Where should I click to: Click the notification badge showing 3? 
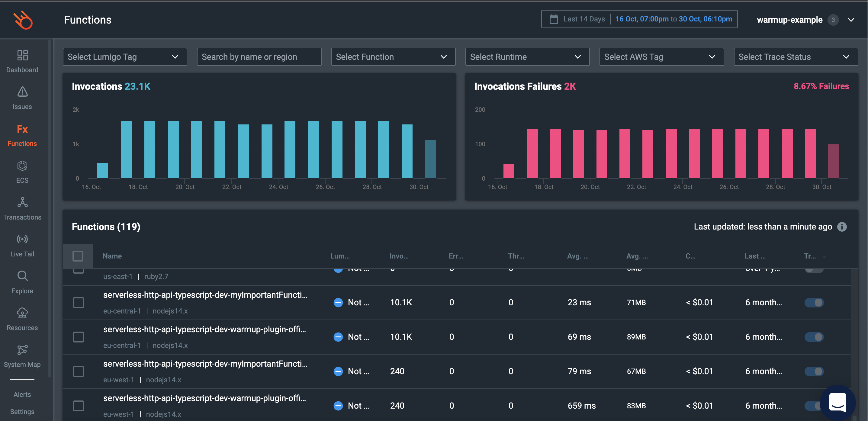[833, 20]
